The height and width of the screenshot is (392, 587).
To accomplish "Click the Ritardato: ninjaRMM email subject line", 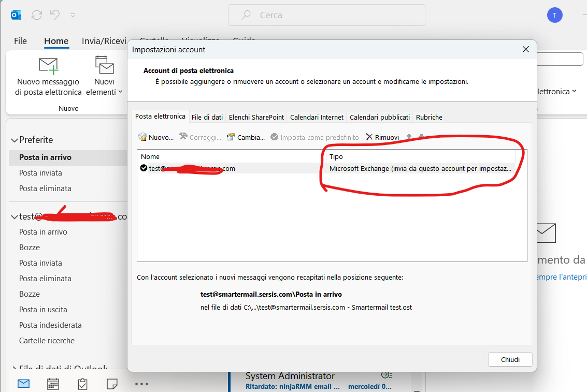I will (x=293, y=387).
